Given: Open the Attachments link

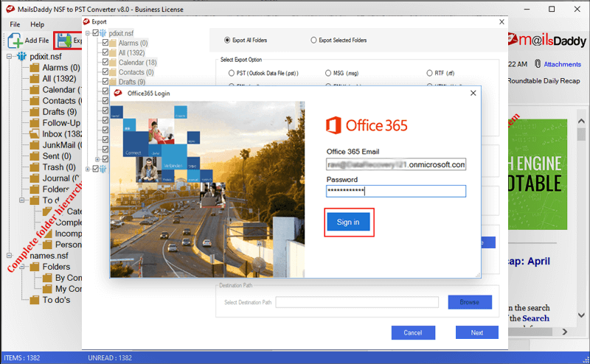Looking at the screenshot, I should click(x=562, y=64).
